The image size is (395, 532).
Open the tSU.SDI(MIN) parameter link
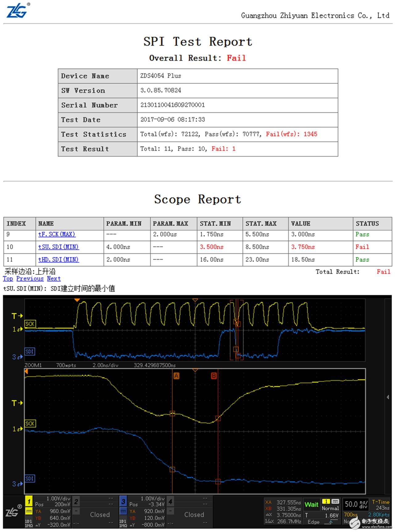pyautogui.click(x=59, y=247)
